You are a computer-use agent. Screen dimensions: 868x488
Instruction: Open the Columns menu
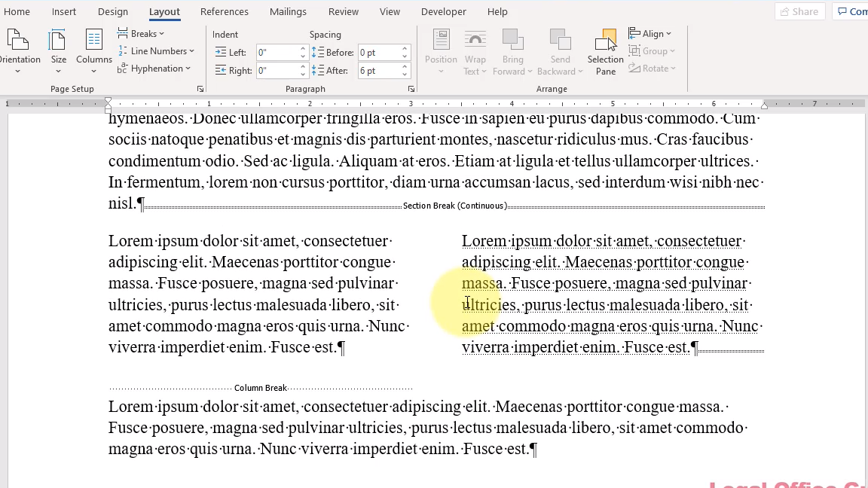[x=93, y=51]
